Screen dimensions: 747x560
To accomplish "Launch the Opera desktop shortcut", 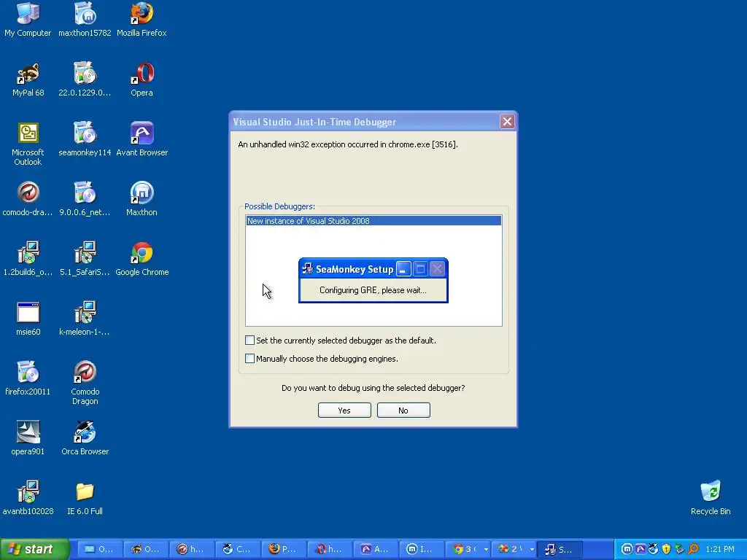I will click(142, 79).
